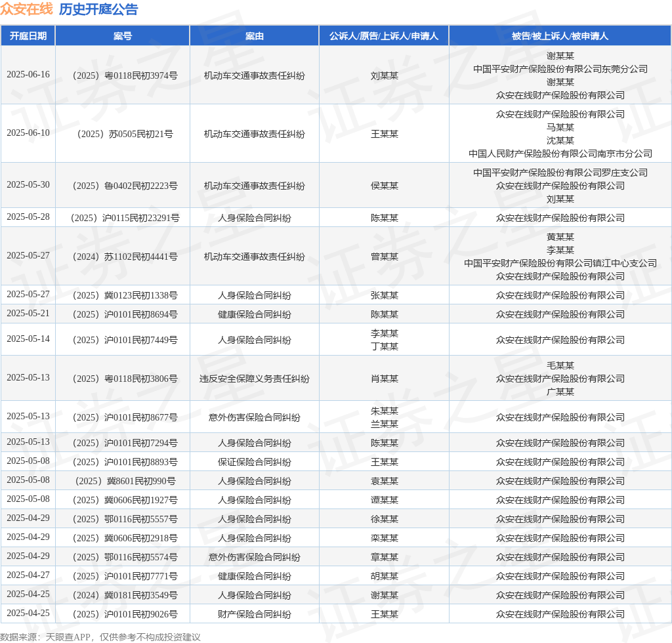Click defendant 广某某
Viewport: 672px width, 643px height.
click(560, 392)
